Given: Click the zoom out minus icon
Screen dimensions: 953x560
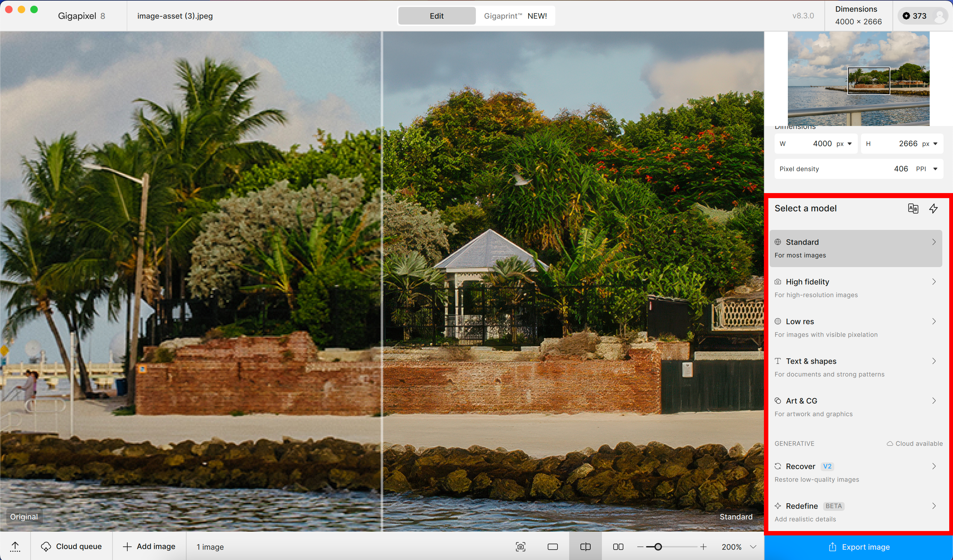Looking at the screenshot, I should point(640,547).
